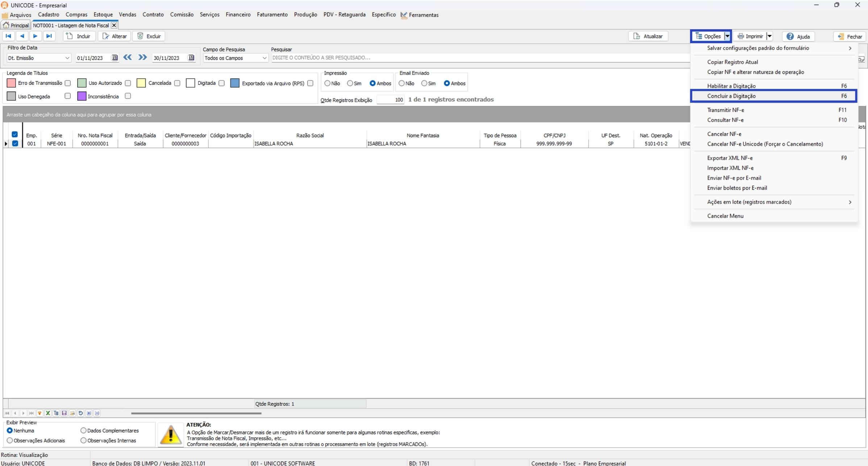Select Dados Complementares preview option
This screenshot has height=466, width=868.
click(83, 430)
